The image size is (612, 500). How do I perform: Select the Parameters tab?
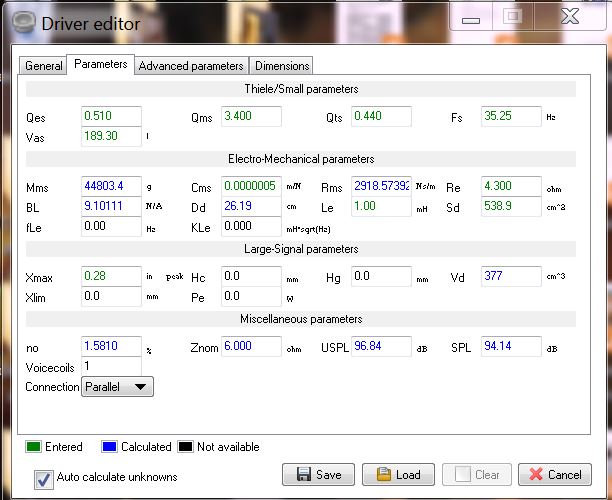(101, 64)
